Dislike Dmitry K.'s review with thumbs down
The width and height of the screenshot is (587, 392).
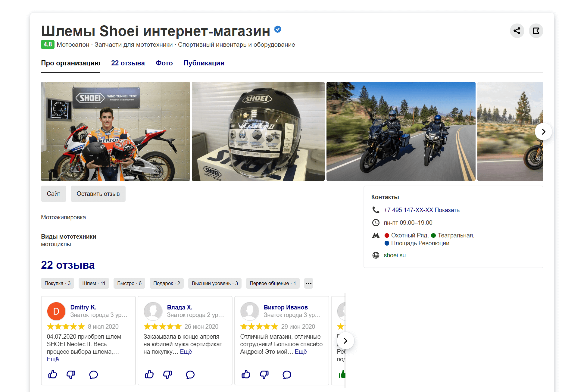71,375
